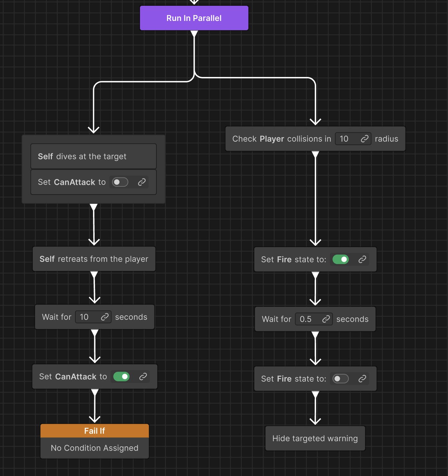Click the No Condition Assigned area
The image size is (448, 476).
tap(95, 448)
